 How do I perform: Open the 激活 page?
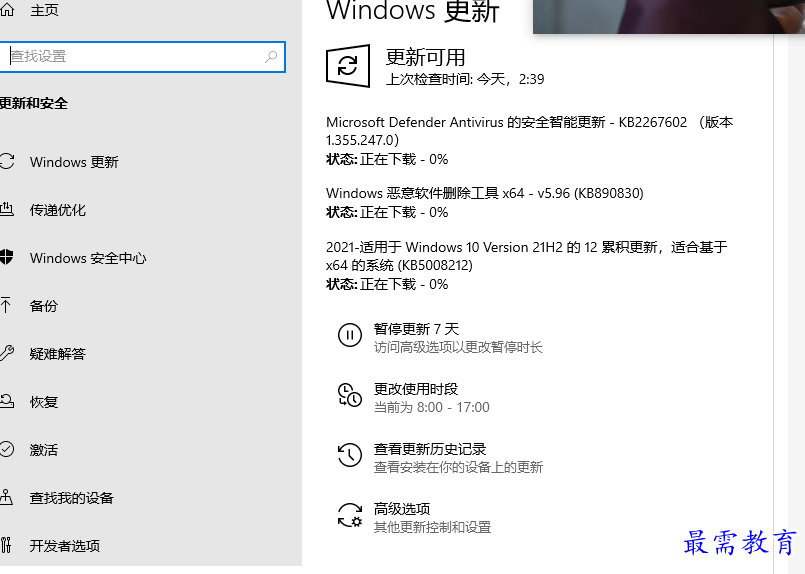pos(44,450)
